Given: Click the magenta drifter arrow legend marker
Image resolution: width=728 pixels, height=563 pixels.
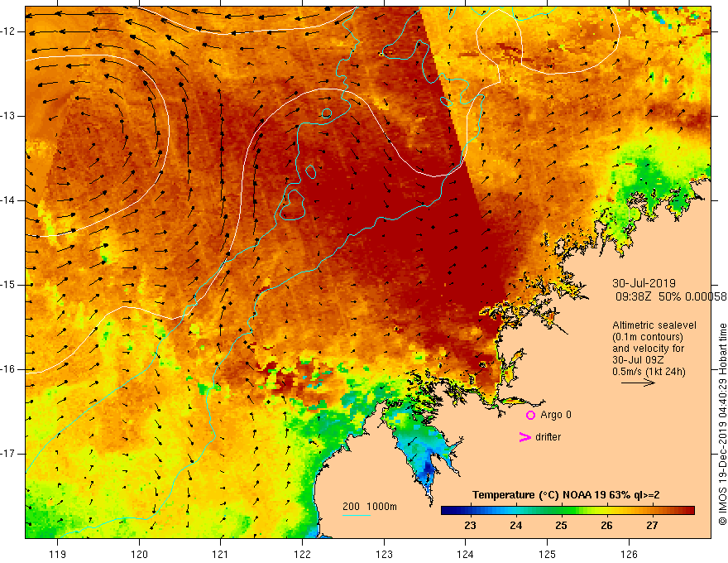Looking at the screenshot, I should pyautogui.click(x=524, y=437).
